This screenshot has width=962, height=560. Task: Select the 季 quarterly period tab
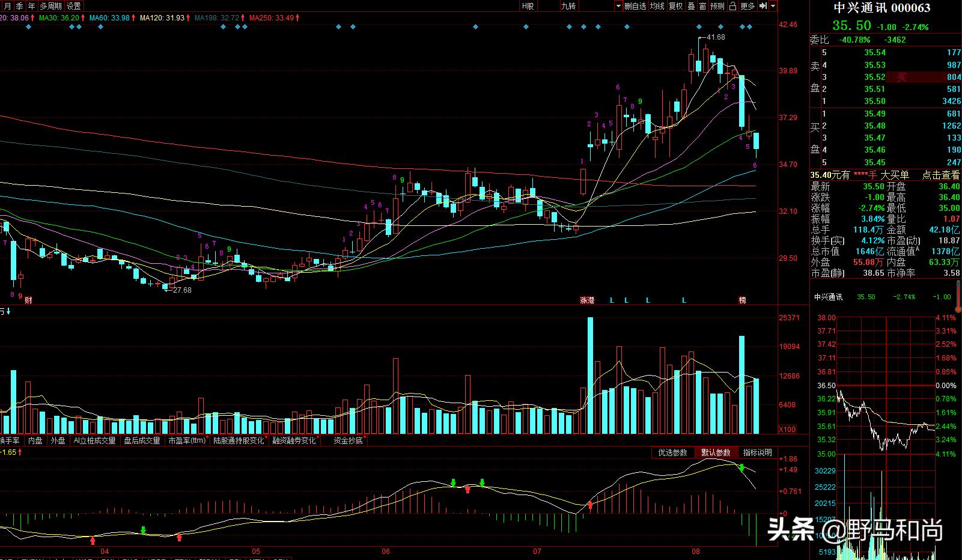click(19, 6)
